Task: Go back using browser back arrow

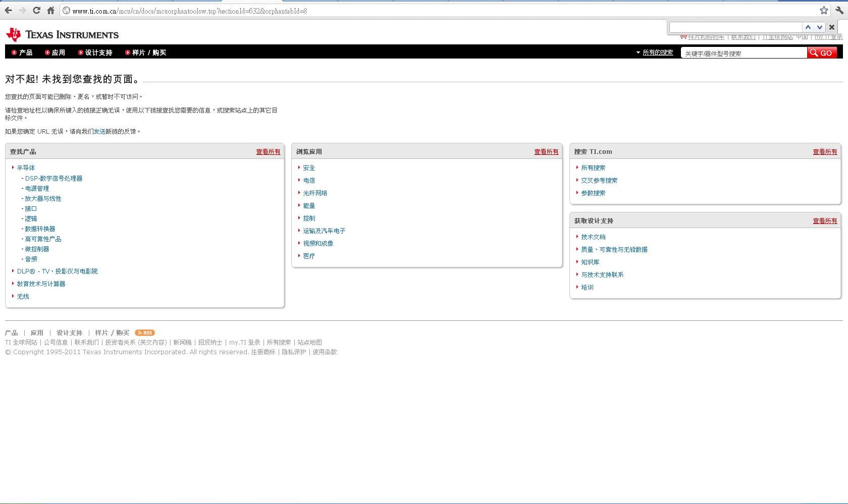Action: click(8, 11)
